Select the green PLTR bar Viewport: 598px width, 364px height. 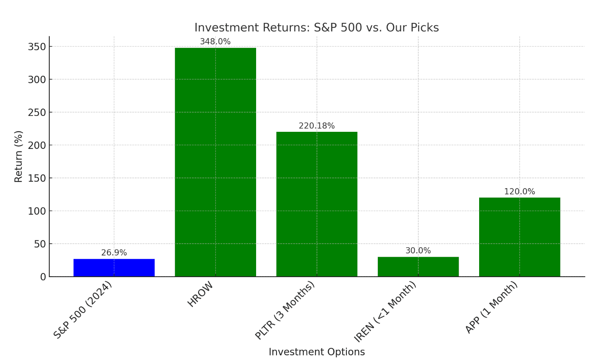[317, 204]
